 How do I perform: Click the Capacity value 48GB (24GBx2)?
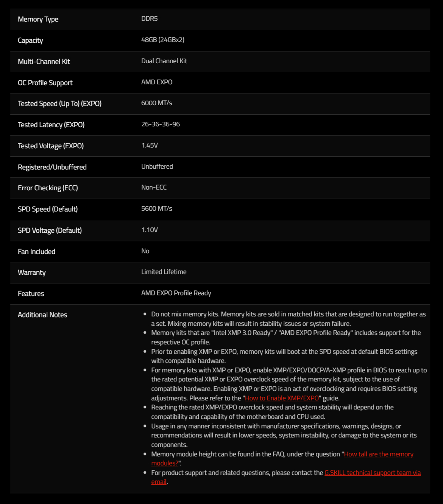163,40
